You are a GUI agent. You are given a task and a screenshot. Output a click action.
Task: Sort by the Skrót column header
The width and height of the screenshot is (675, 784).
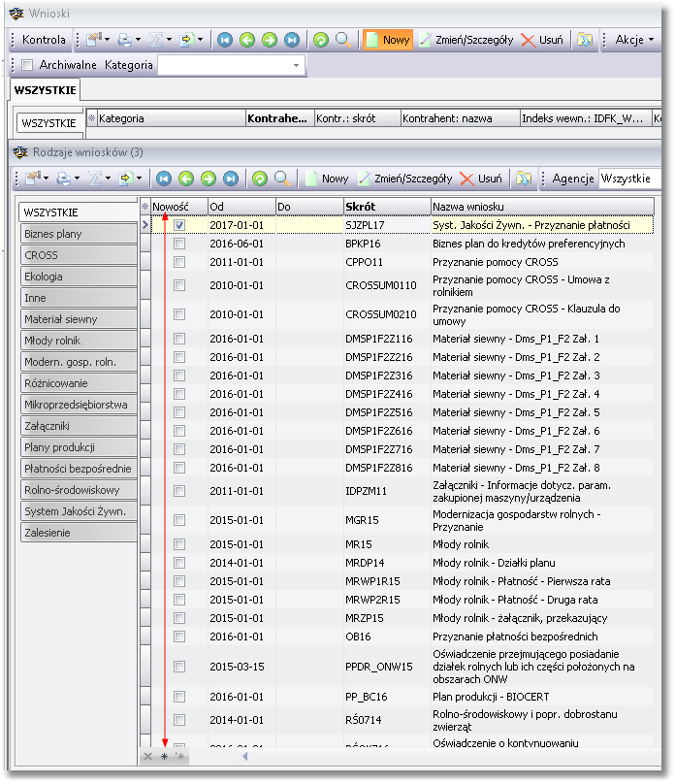387,207
